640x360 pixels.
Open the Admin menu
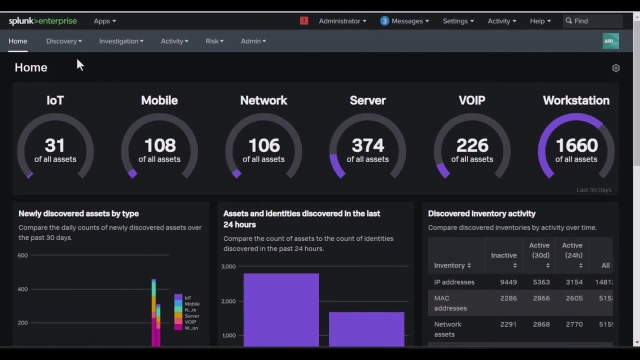pos(253,41)
